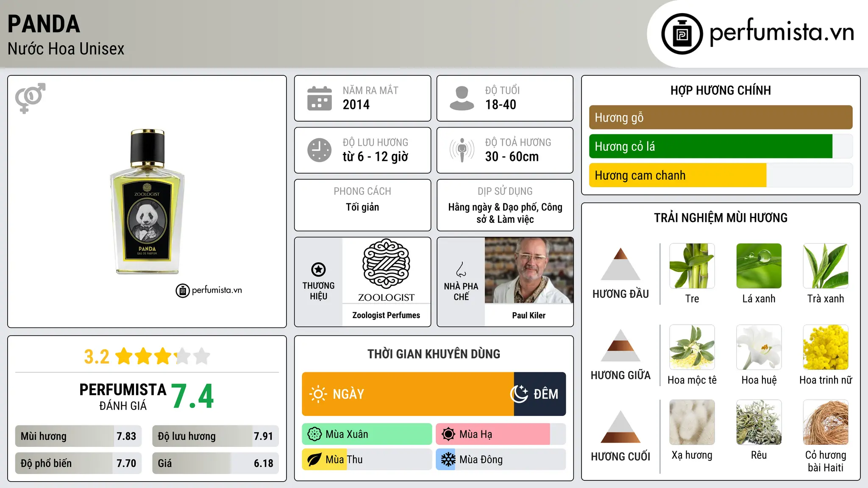
Task: Click the five-star rating icons
Action: 163,356
